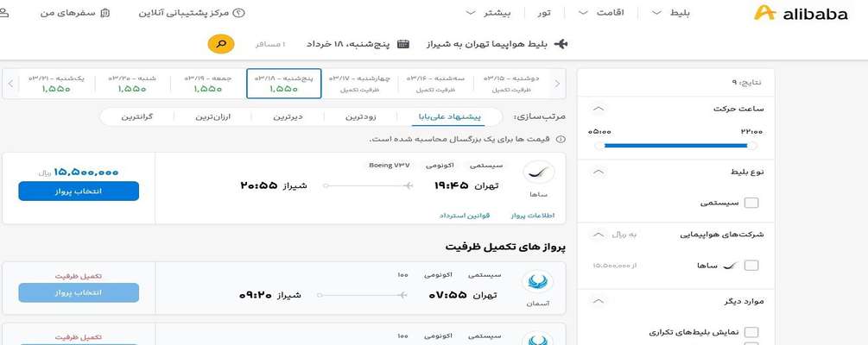Click the Saha airline logo in the flight card
Screen dimensions: 868x345
pos(539,173)
